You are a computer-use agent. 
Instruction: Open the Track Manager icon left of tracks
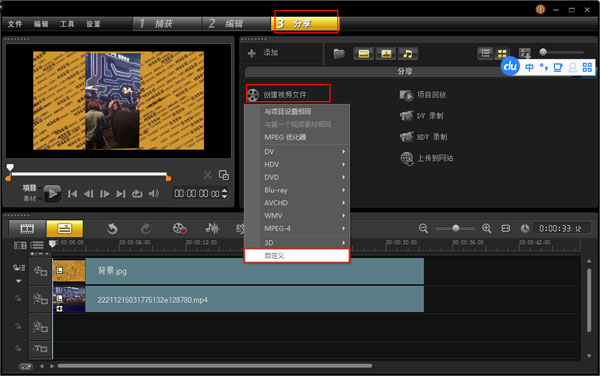19,268
